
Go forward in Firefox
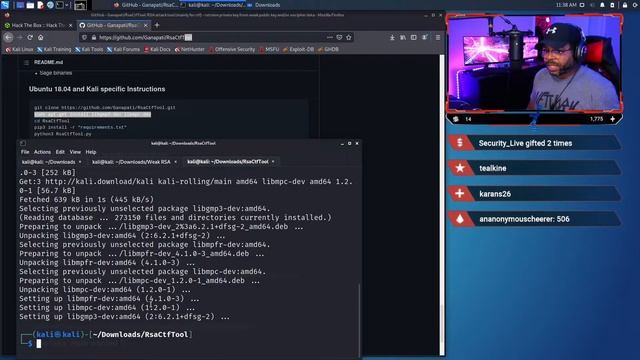coord(20,37)
